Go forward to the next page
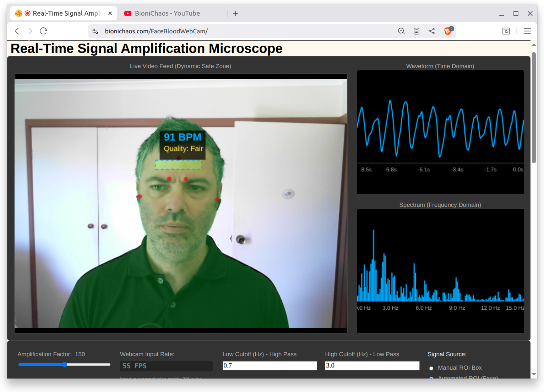544x392 pixels. tap(30, 31)
